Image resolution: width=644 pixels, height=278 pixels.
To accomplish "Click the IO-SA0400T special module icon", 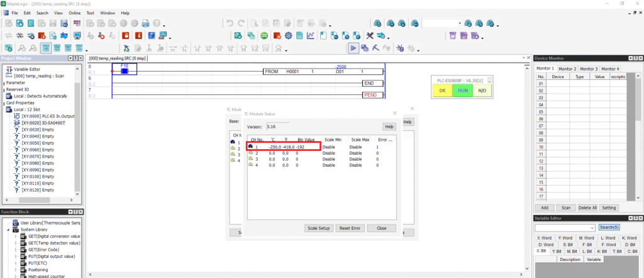I will tap(17, 123).
